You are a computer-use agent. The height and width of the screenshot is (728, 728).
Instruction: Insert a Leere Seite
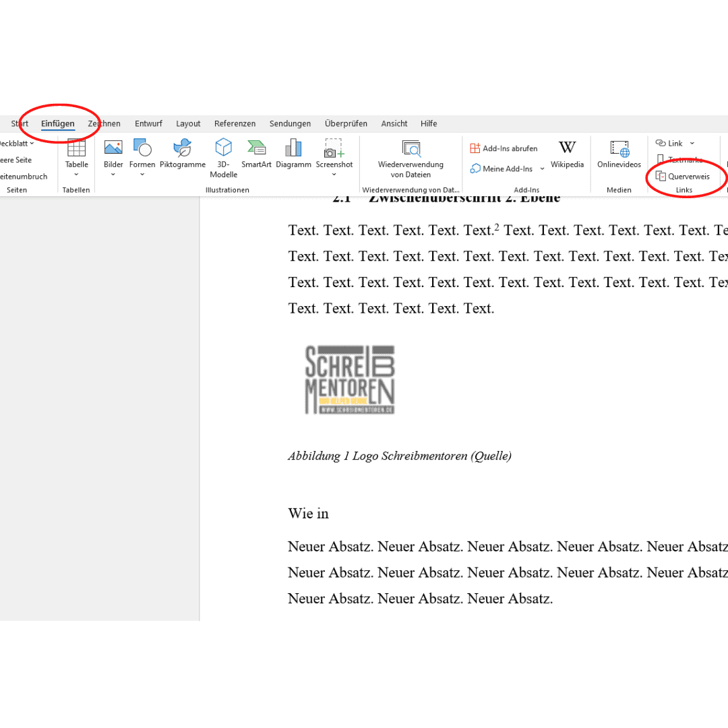(x=16, y=160)
